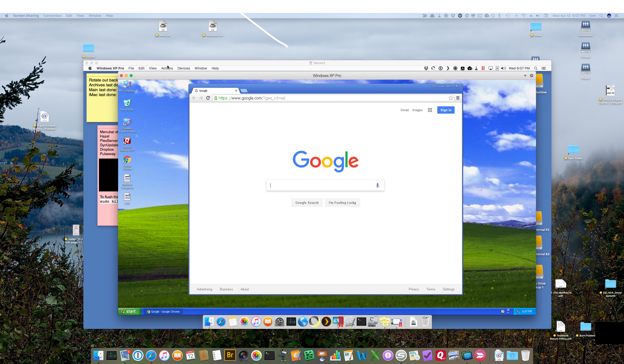
Task: Click the Siri icon in top menu bar
Action: [x=609, y=16]
